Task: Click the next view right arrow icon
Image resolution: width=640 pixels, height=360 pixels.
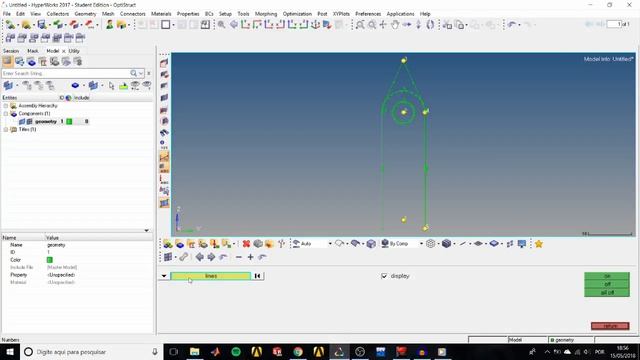Action: 211,257
